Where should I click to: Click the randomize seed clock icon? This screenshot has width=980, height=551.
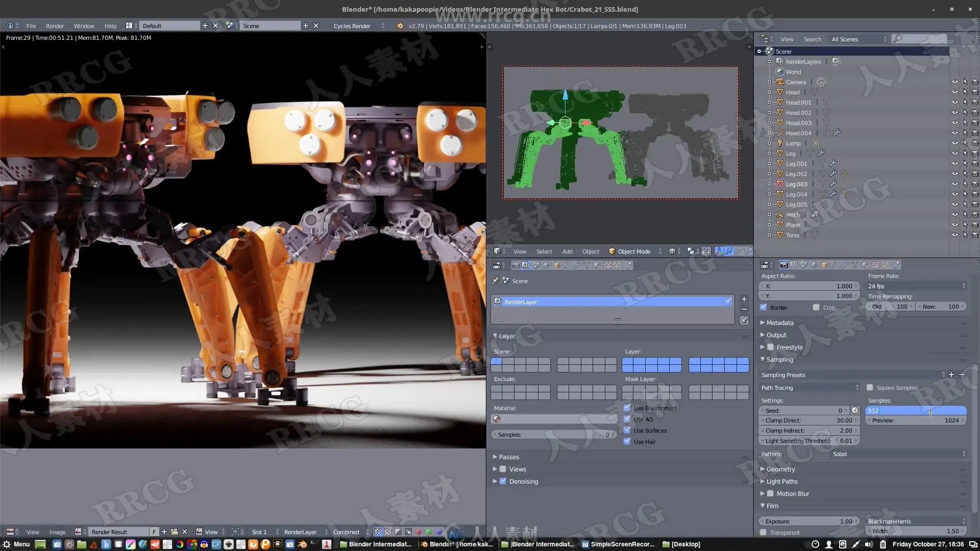pos(855,411)
